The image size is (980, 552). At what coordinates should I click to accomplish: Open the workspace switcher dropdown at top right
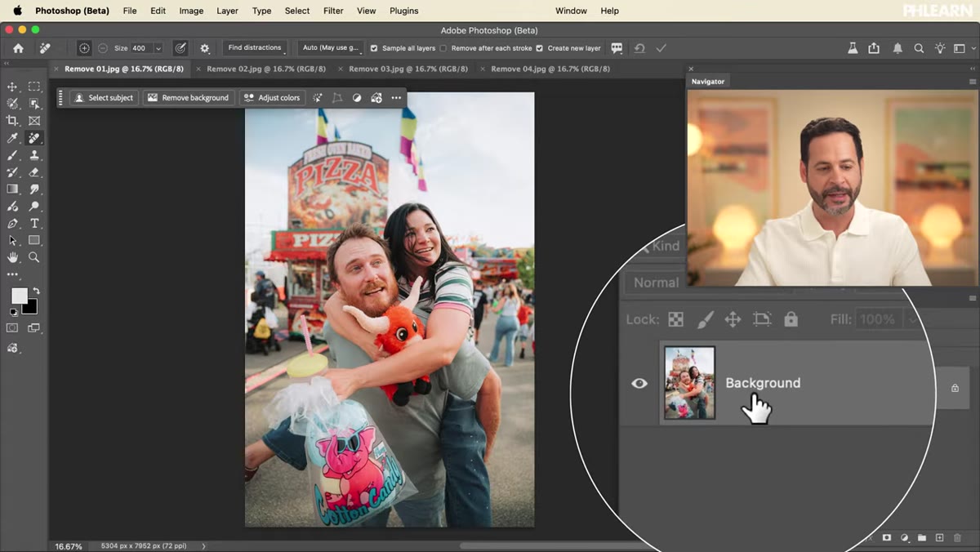(963, 48)
